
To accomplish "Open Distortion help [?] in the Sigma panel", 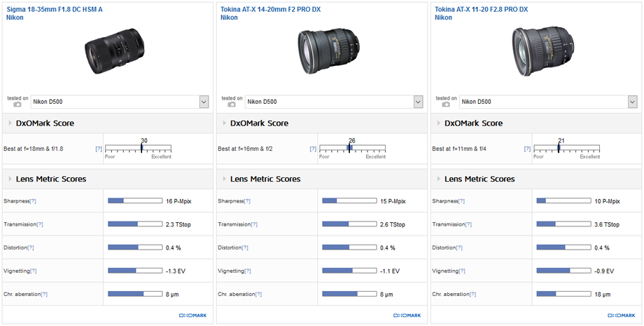I will pyautogui.click(x=30, y=247).
